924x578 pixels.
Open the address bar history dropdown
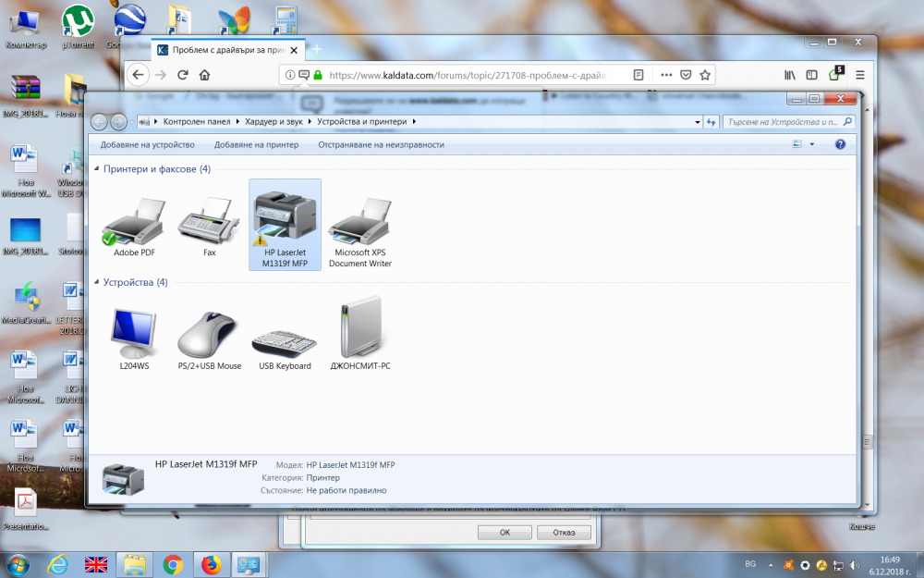point(697,122)
